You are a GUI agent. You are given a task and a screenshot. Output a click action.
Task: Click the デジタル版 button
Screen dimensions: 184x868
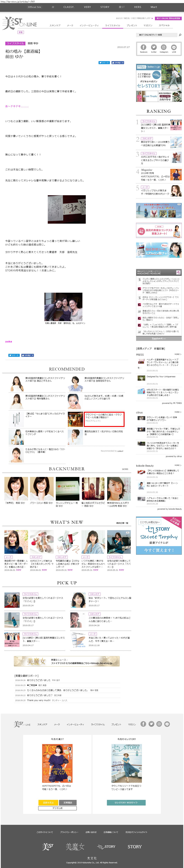[x=57, y=808]
